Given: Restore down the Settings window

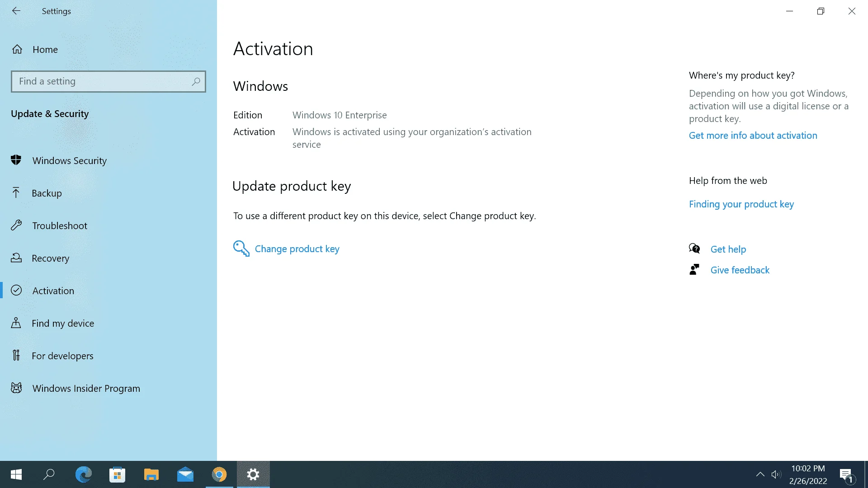Looking at the screenshot, I should 821,11.
